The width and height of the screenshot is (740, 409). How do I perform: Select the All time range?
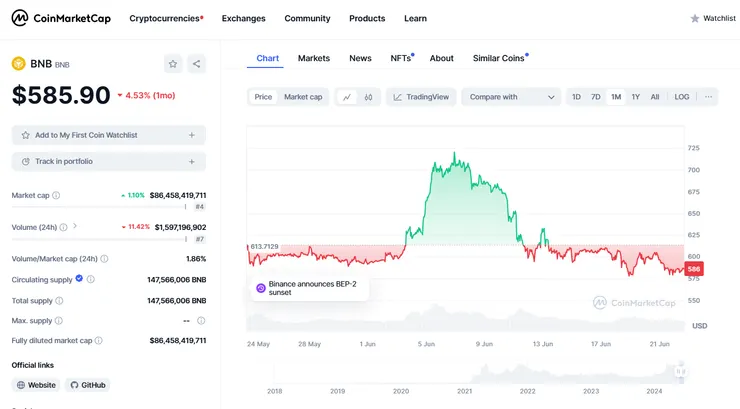click(655, 97)
